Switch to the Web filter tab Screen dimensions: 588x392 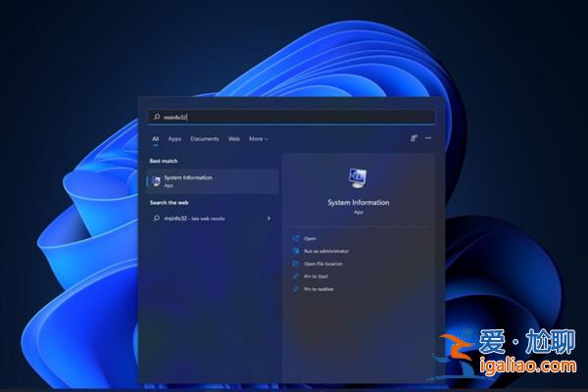[234, 139]
